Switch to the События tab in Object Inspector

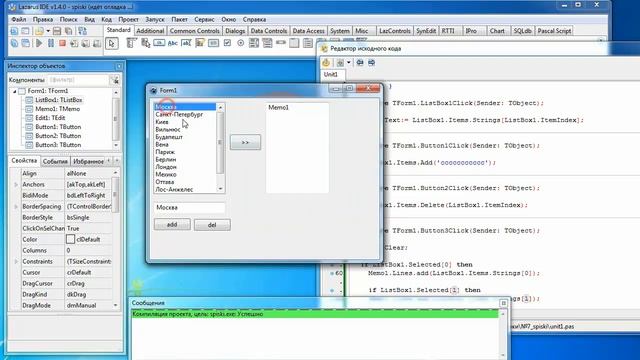[x=55, y=161]
